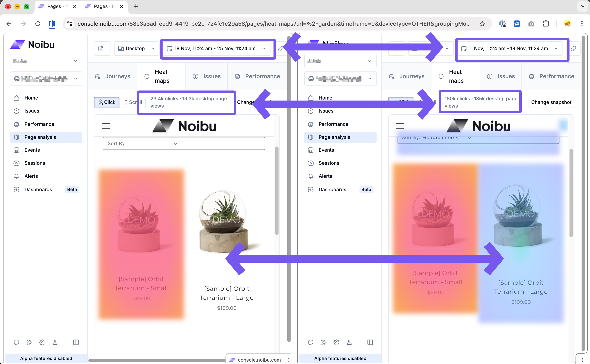Click the user profile icon in right console footer
The image size is (590, 364).
coord(349,342)
